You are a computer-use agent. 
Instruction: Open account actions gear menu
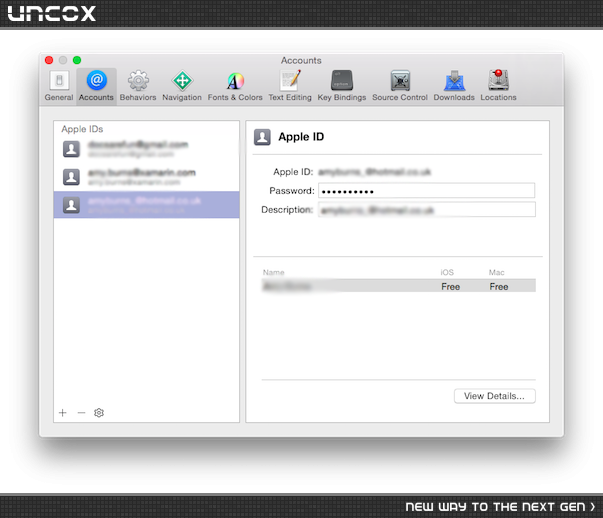coord(99,413)
